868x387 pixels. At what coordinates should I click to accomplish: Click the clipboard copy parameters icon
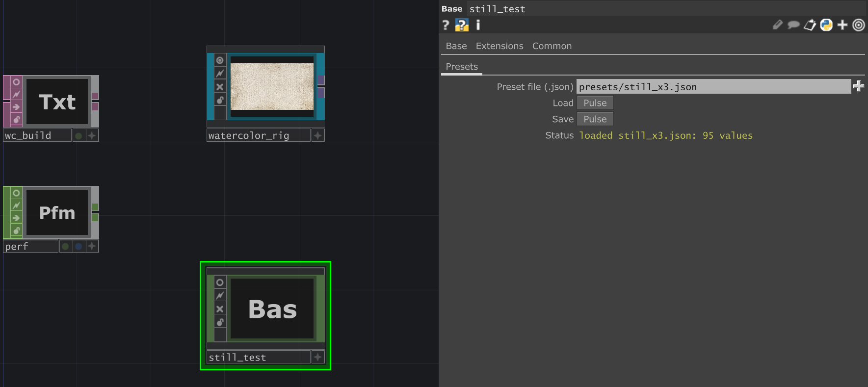810,25
